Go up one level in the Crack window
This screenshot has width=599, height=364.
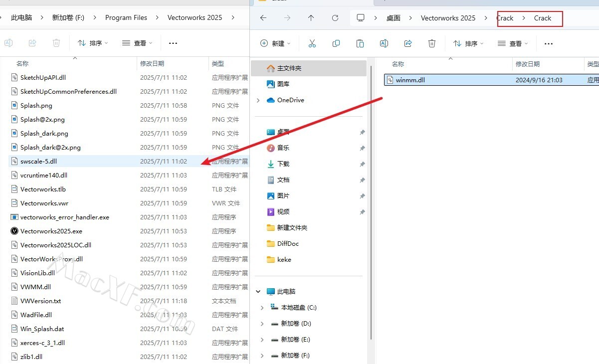point(311,18)
